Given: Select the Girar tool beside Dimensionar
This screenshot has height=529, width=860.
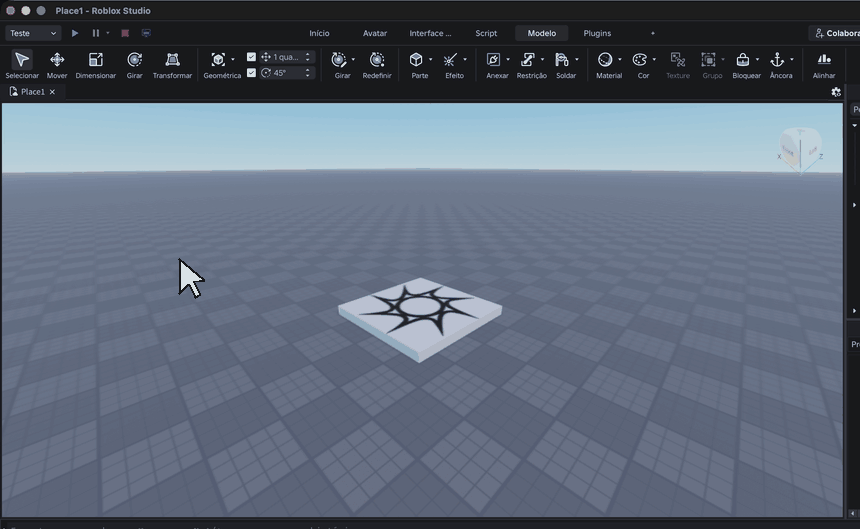Looking at the screenshot, I should click(134, 65).
